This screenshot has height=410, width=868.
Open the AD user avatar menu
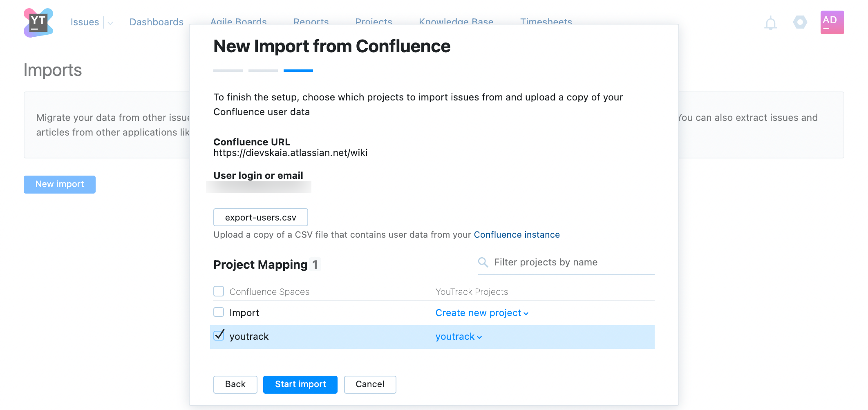coord(832,22)
